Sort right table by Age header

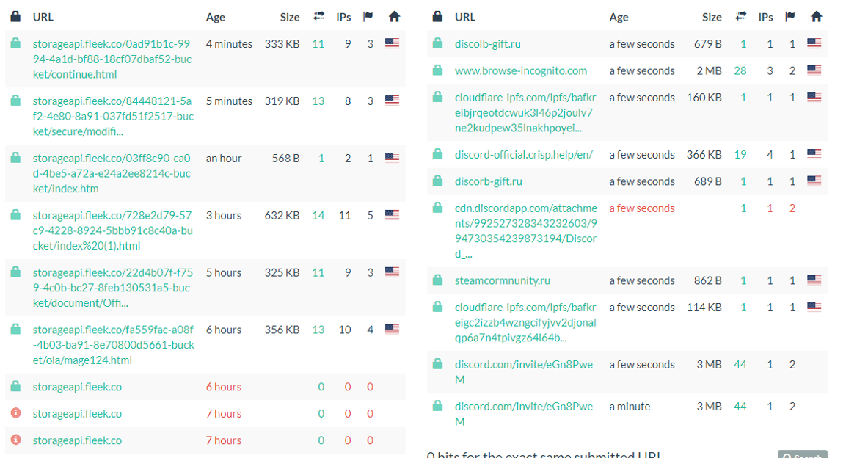[x=619, y=17]
